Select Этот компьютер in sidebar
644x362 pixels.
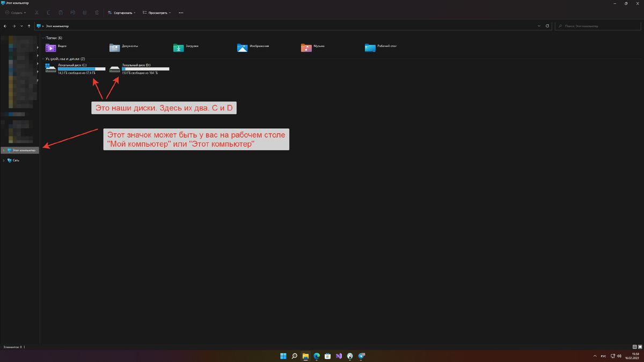tap(20, 151)
